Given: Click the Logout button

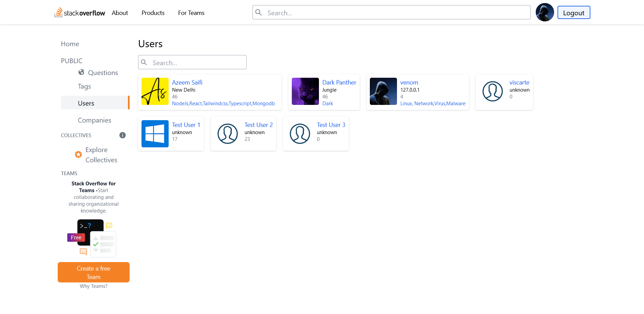Looking at the screenshot, I should click(573, 12).
